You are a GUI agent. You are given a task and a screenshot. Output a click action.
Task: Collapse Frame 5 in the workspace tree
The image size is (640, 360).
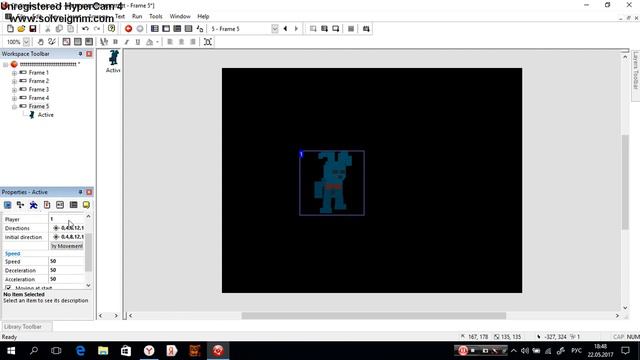coord(14,107)
